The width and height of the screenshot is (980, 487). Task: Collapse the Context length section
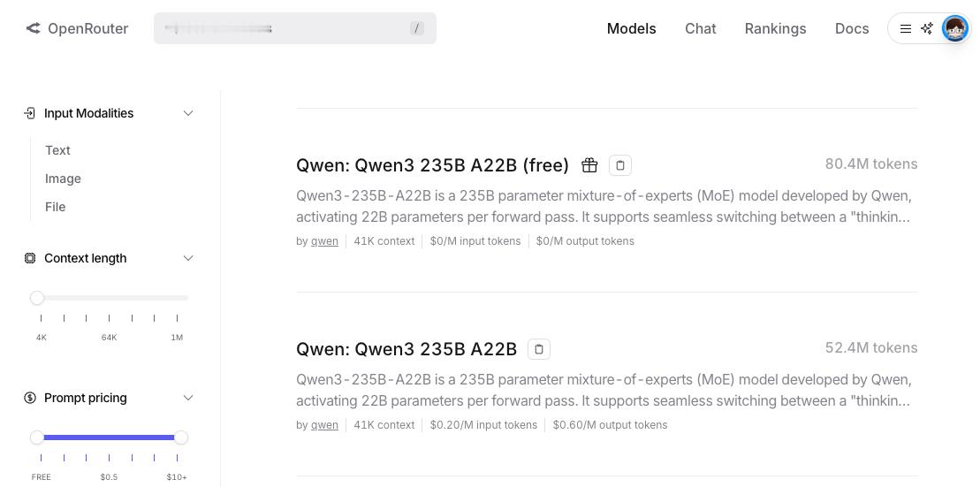188,258
